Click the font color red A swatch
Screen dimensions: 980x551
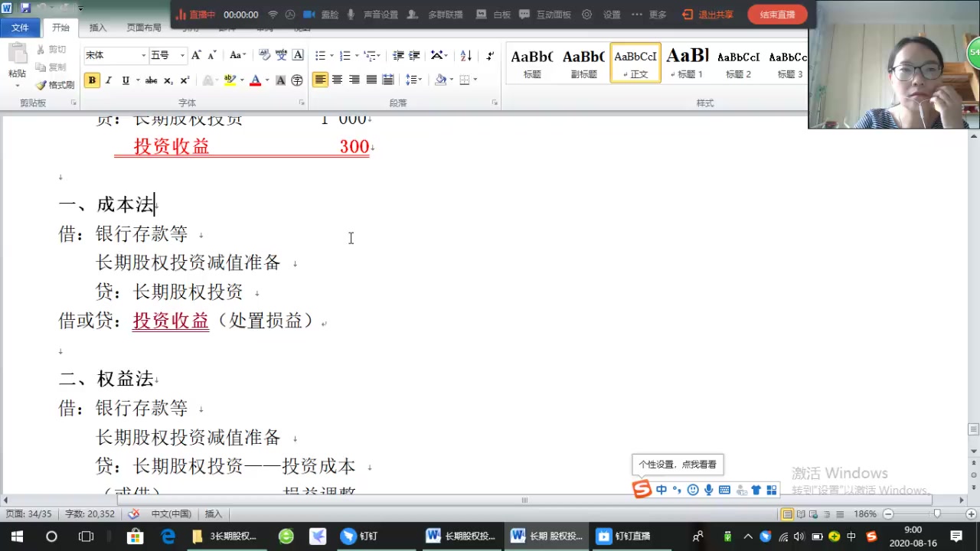[x=255, y=80]
